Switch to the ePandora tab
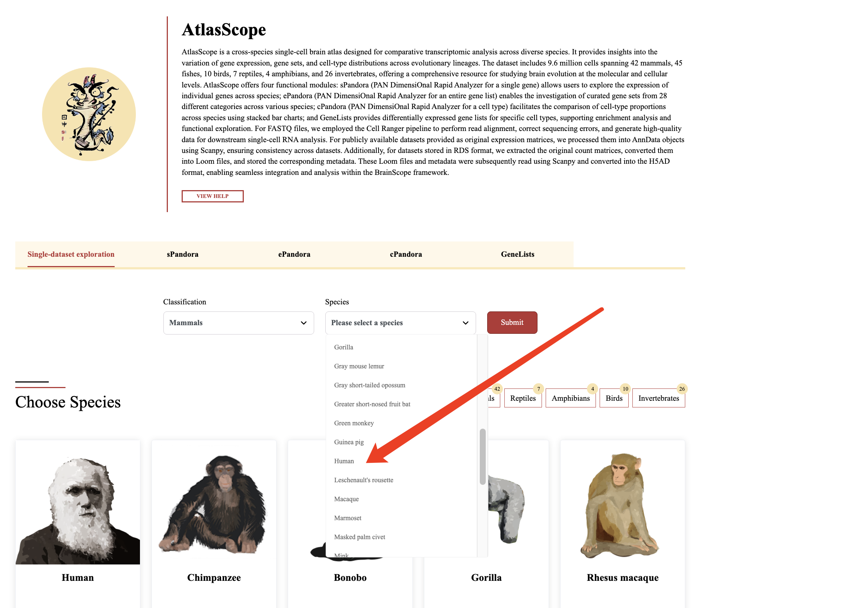 pyautogui.click(x=294, y=254)
